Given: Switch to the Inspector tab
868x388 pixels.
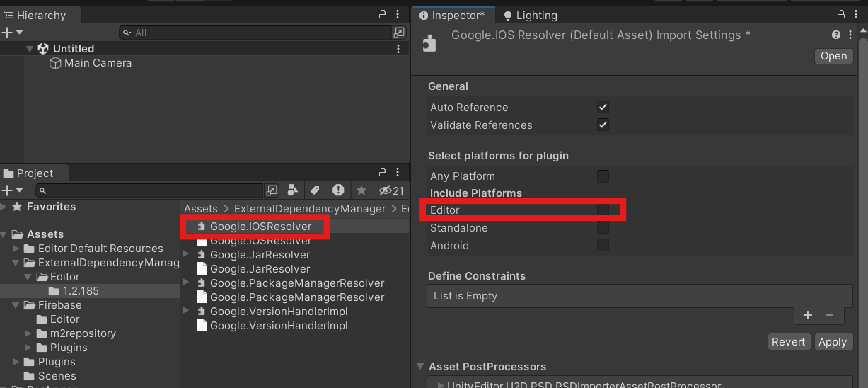Looking at the screenshot, I should tap(452, 15).
